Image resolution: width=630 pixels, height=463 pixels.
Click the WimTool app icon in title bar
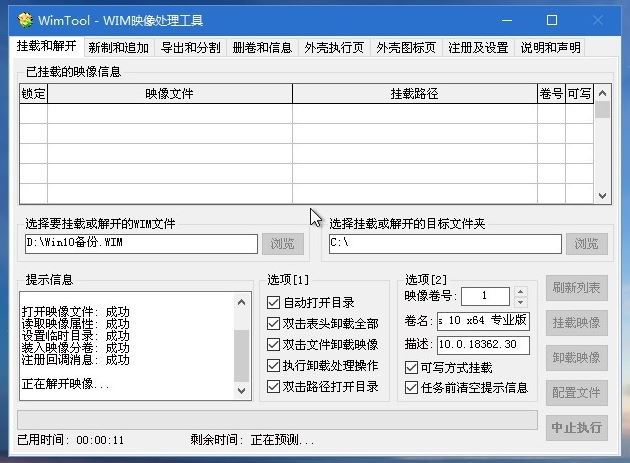[x=26, y=20]
